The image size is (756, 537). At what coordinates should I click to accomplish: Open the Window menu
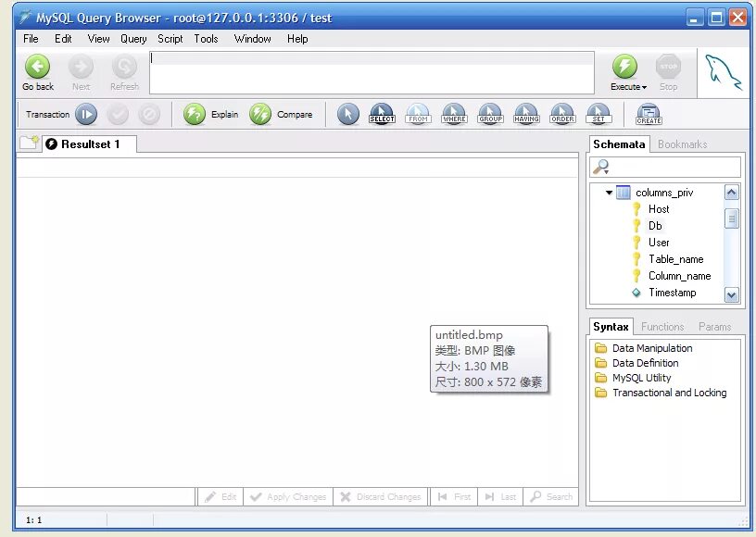[x=253, y=39]
